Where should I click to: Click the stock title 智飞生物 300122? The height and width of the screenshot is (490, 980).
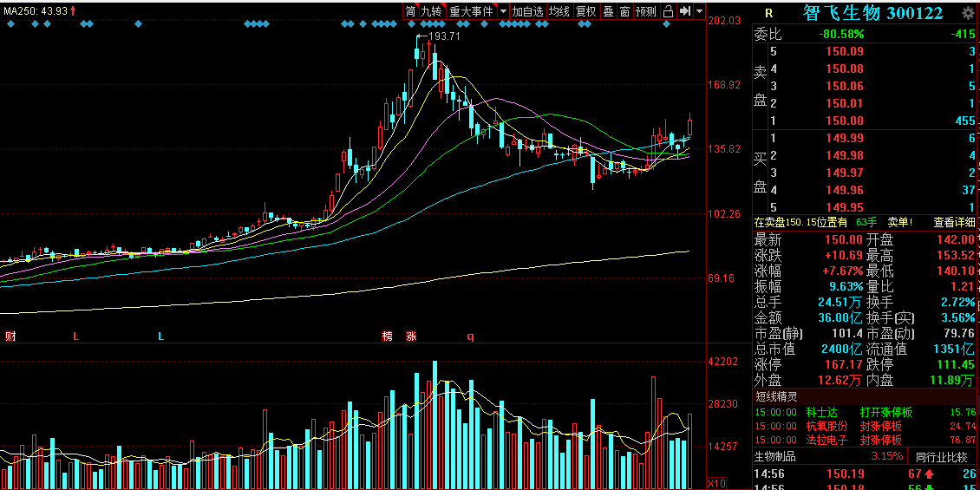click(x=873, y=13)
